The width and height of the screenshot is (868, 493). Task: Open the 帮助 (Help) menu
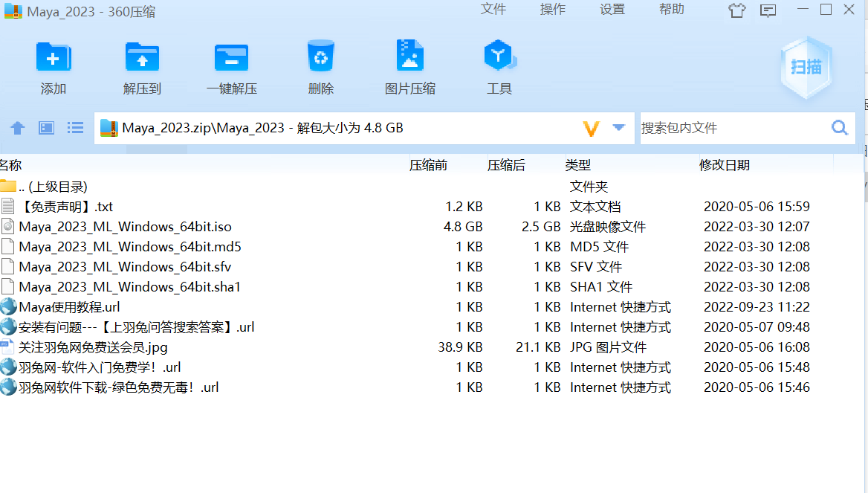pos(672,10)
